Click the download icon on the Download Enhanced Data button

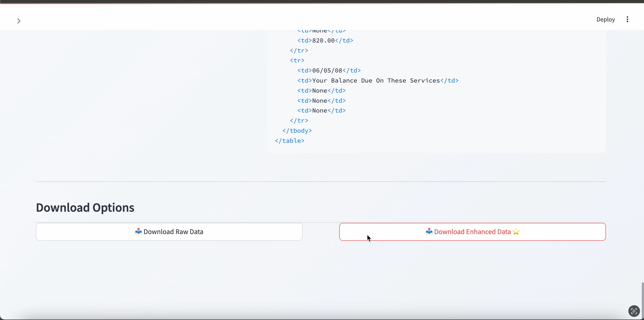coord(429,232)
